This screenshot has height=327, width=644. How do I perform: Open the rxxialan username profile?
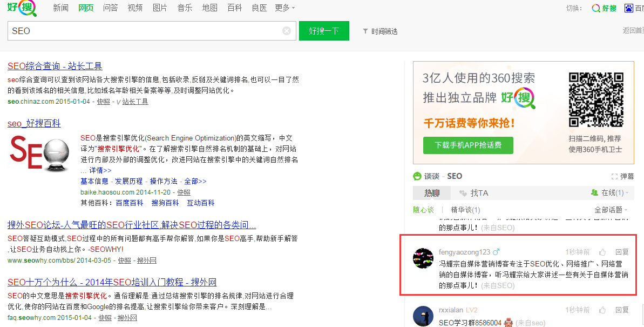pos(451,310)
